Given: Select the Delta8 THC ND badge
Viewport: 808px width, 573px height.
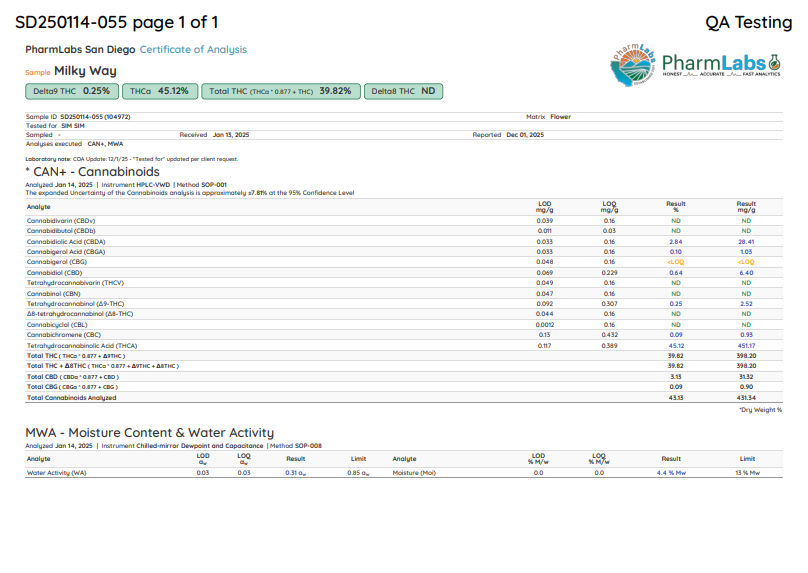Looking at the screenshot, I should pos(403,91).
